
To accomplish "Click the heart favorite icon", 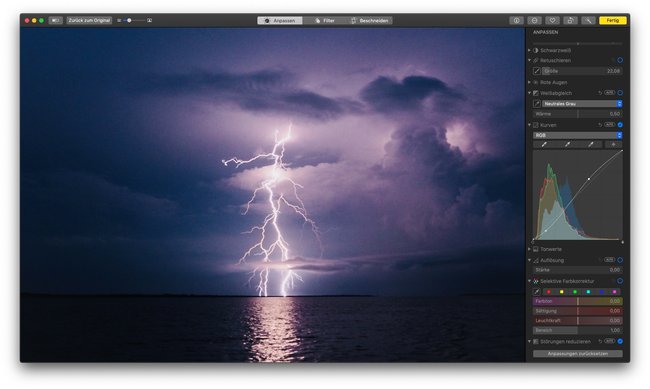I will [x=552, y=20].
